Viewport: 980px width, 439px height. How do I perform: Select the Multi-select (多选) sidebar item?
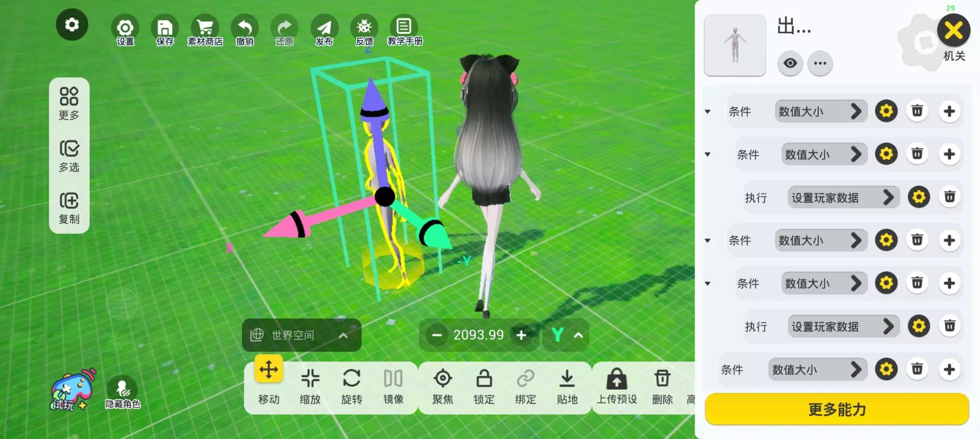69,156
